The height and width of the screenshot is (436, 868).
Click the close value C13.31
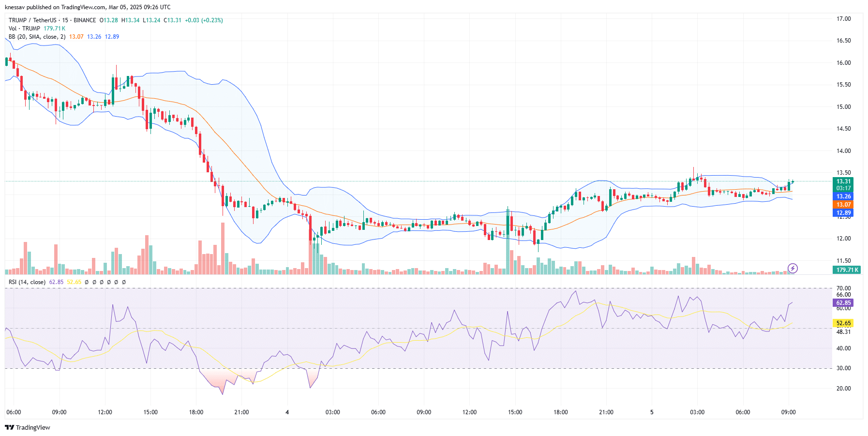click(x=172, y=20)
